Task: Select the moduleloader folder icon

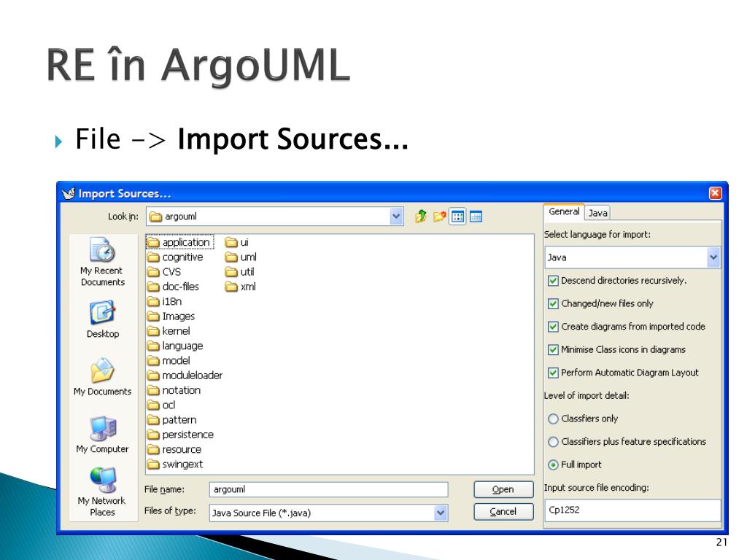Action: coord(153,376)
